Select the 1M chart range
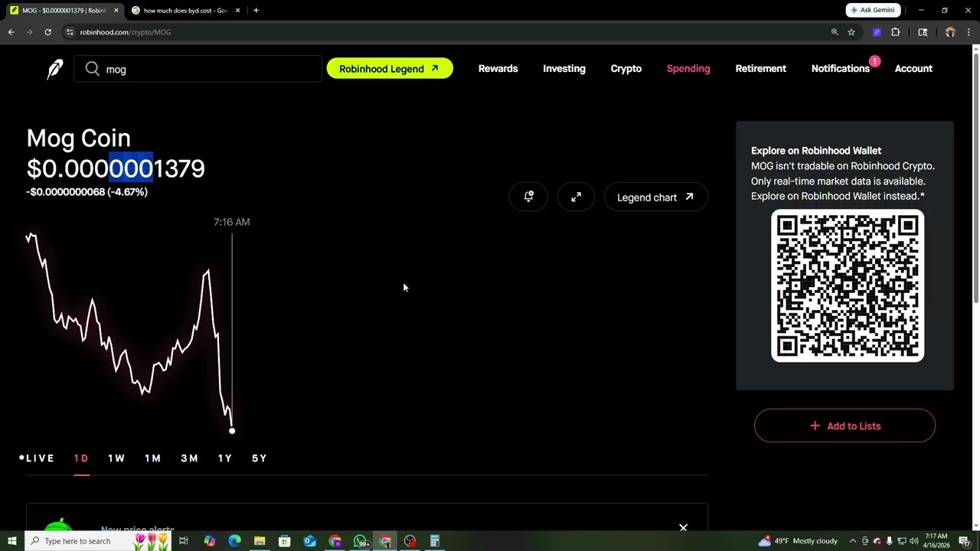This screenshot has height=551, width=980. [x=152, y=458]
